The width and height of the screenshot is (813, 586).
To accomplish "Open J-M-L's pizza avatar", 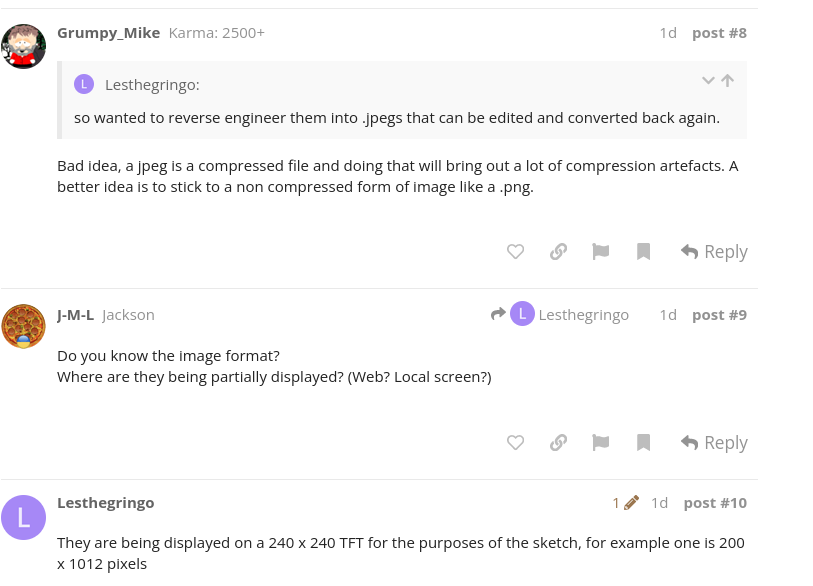I will (23, 326).
